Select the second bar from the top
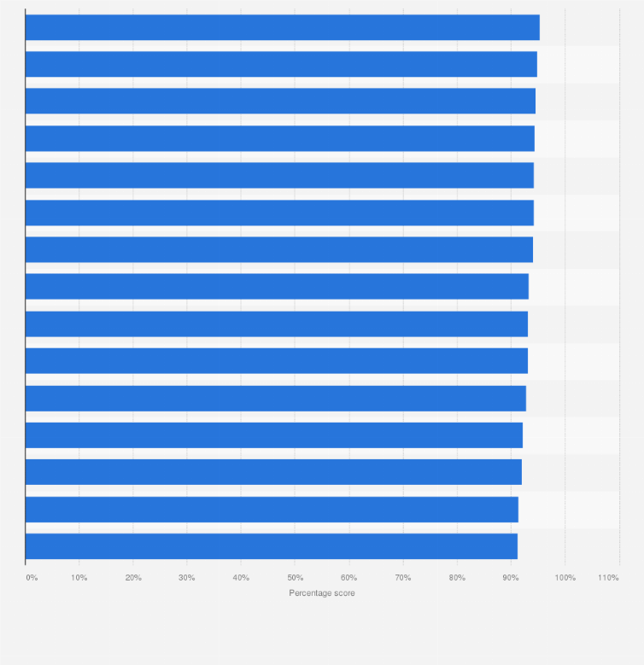This screenshot has height=665, width=644. [281, 65]
